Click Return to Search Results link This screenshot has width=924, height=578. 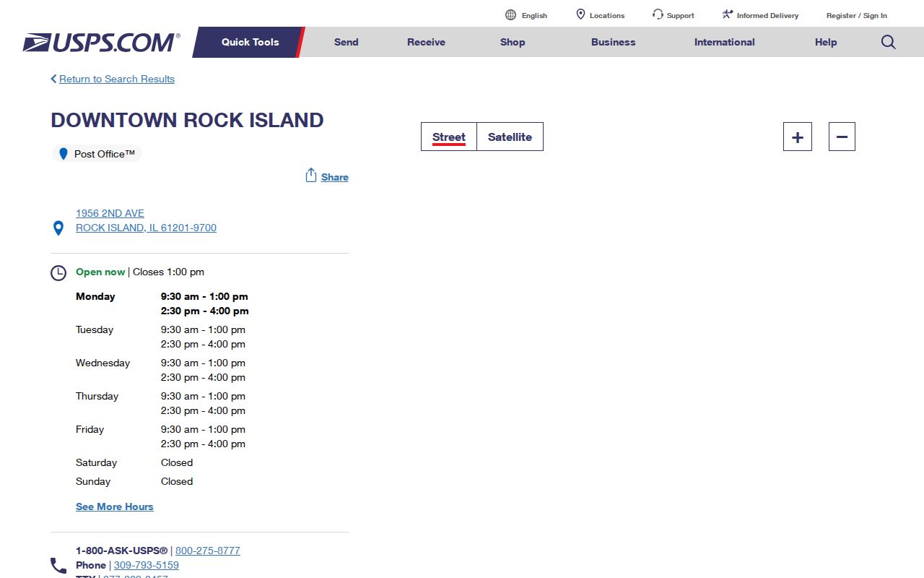(117, 79)
